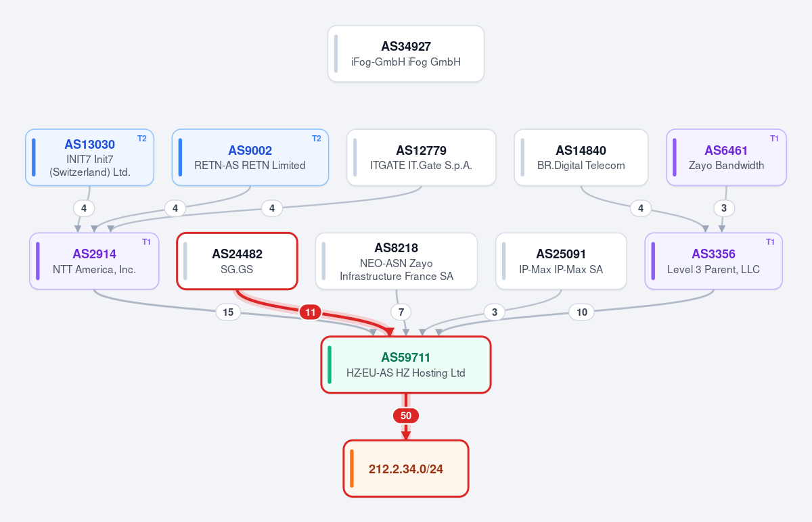Select the AS9002 RETN Limited node

[250, 158]
